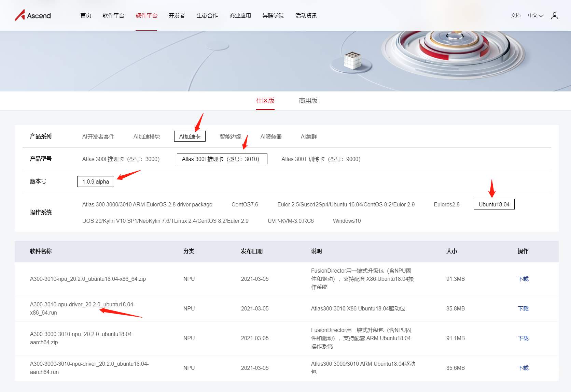Click the 说明 column header
571x392 pixels.
click(x=317, y=251)
